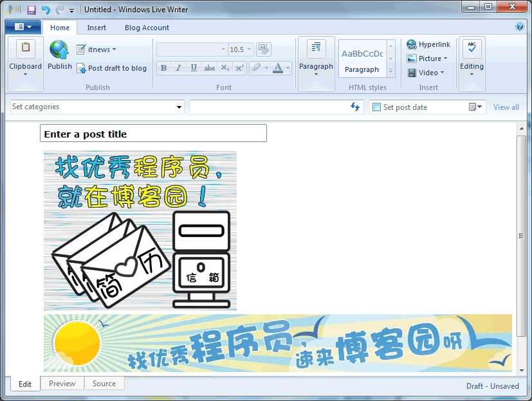This screenshot has height=401, width=532.
Task: Open the Quick Access Toolbar customize arrow
Action: pos(71,10)
